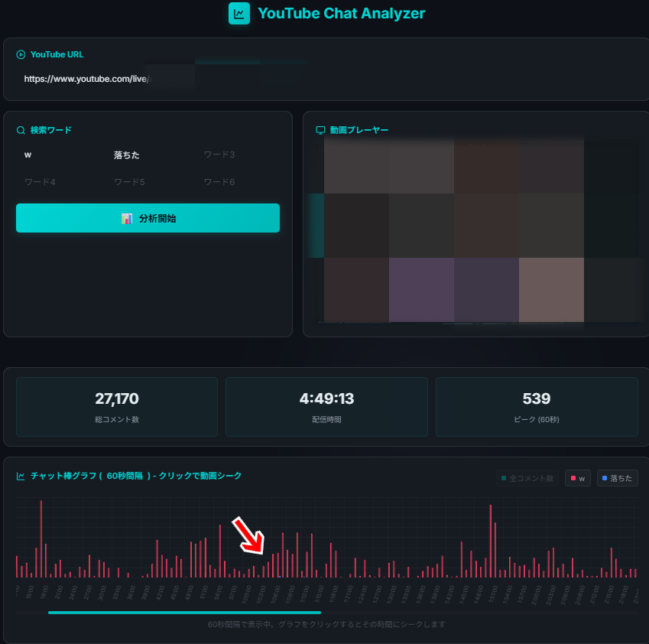This screenshot has height=644, width=649.
Task: Click the teal horizontal scrollbar under the chart
Action: pyautogui.click(x=184, y=613)
